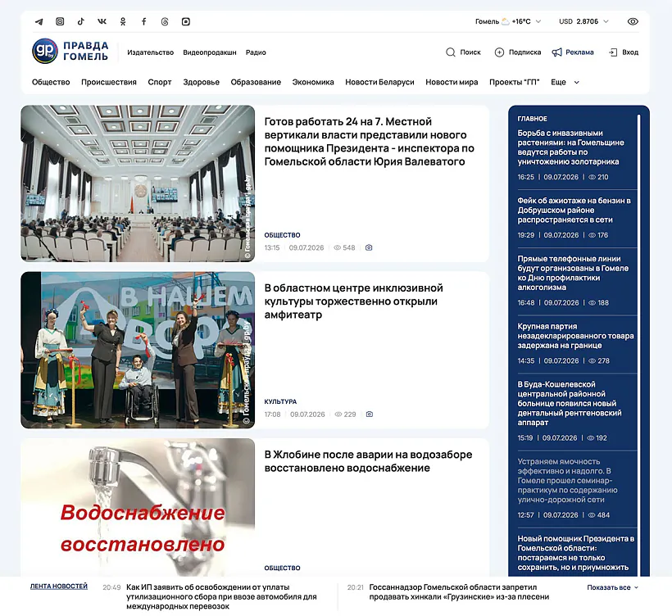The image size is (672, 616).
Task: Open the Новый помощник Президента sidebar story
Action: [x=575, y=553]
